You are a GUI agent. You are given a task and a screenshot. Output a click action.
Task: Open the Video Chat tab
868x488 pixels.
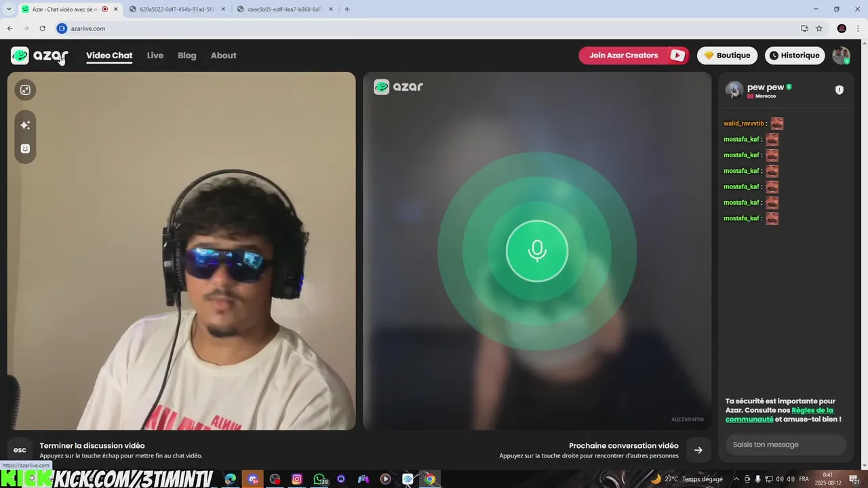(x=109, y=56)
